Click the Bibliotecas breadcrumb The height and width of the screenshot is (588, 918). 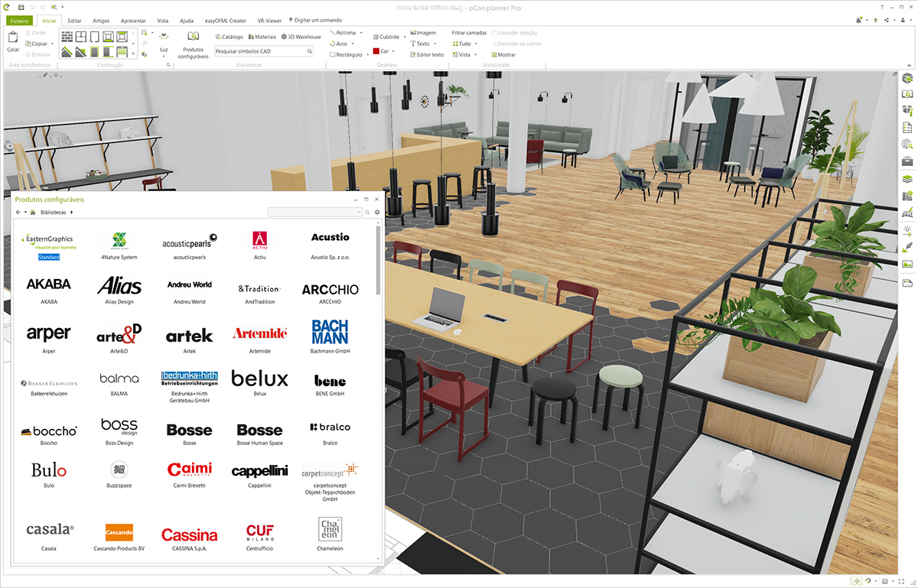tap(53, 212)
